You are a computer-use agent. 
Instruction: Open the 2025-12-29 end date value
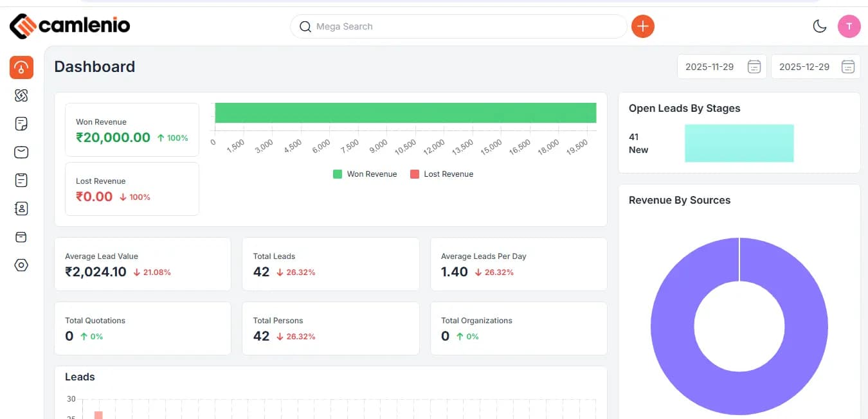coord(804,67)
